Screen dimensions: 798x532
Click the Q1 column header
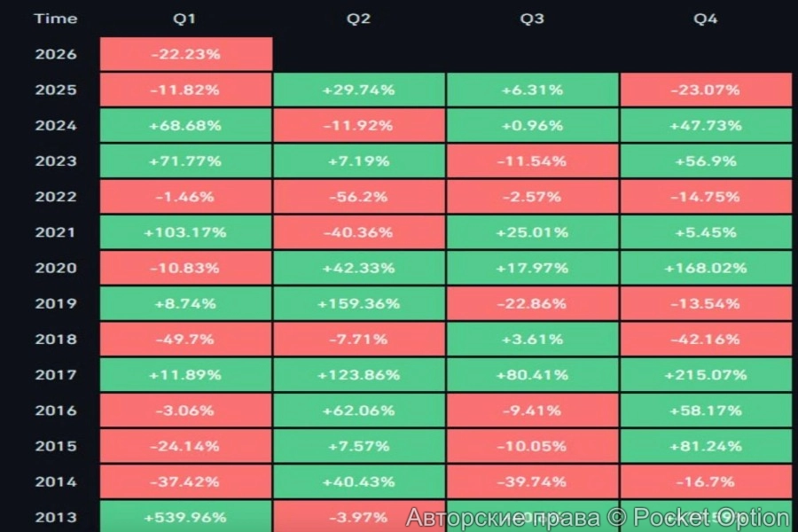185,19
